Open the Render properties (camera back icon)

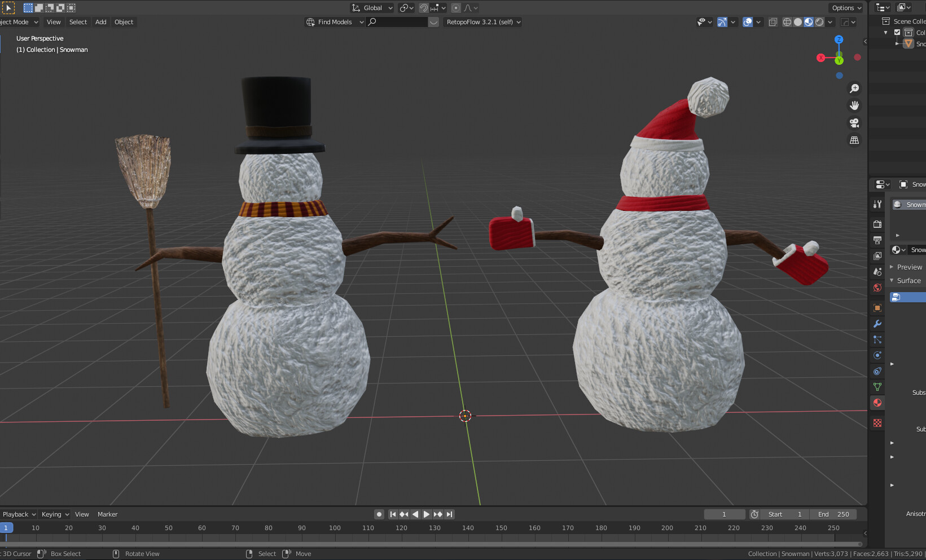[x=877, y=224]
